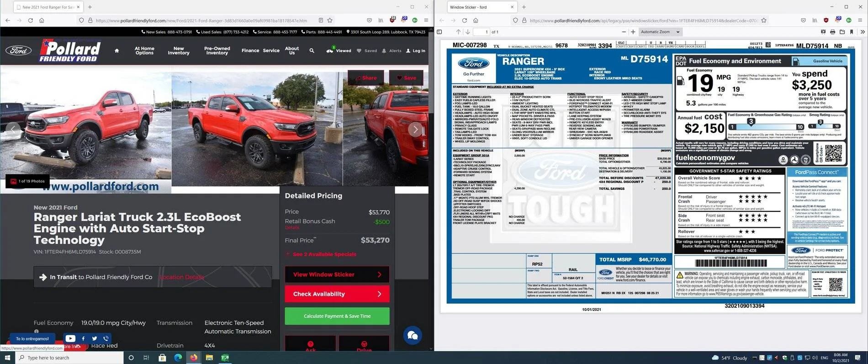Show previous vehicle photo with the left arrow
The width and height of the screenshot is (868, 364).
tap(13, 129)
